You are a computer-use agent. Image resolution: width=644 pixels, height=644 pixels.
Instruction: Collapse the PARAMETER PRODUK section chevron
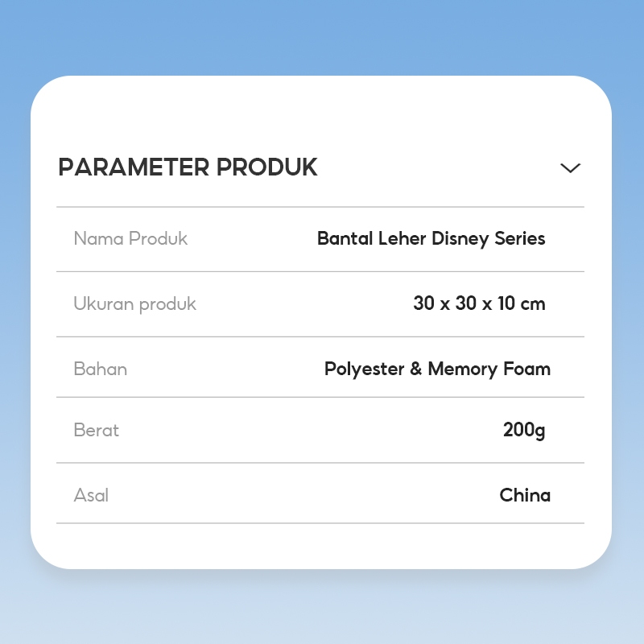pos(570,168)
